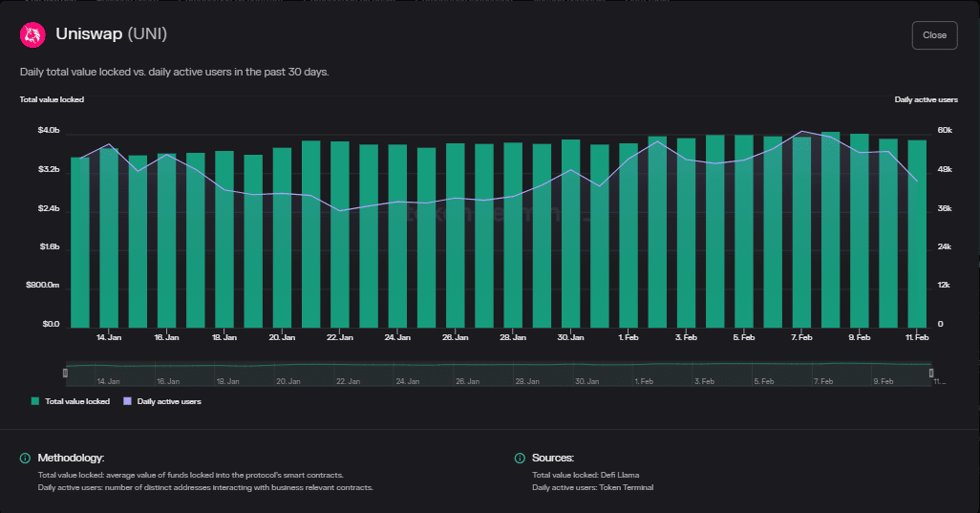Click the Total value locked axis title
Viewport: 980px width, 513px height.
tap(52, 99)
